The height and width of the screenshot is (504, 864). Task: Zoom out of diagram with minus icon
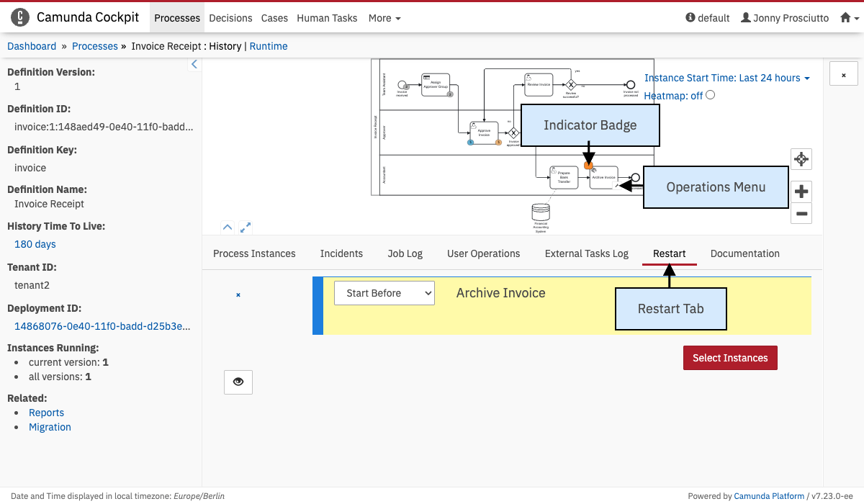click(801, 213)
